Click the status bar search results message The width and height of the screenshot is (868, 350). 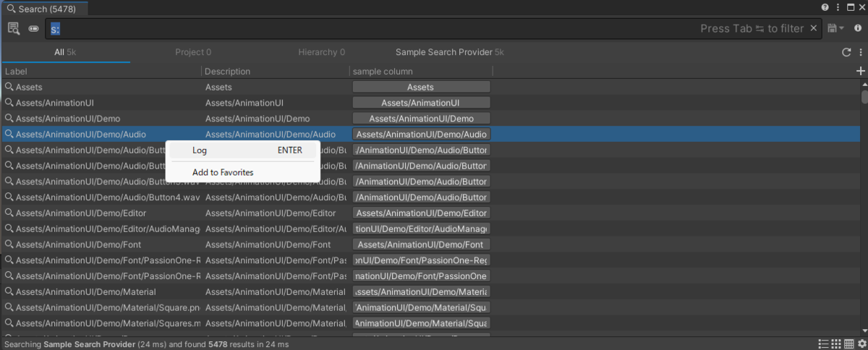(147, 344)
